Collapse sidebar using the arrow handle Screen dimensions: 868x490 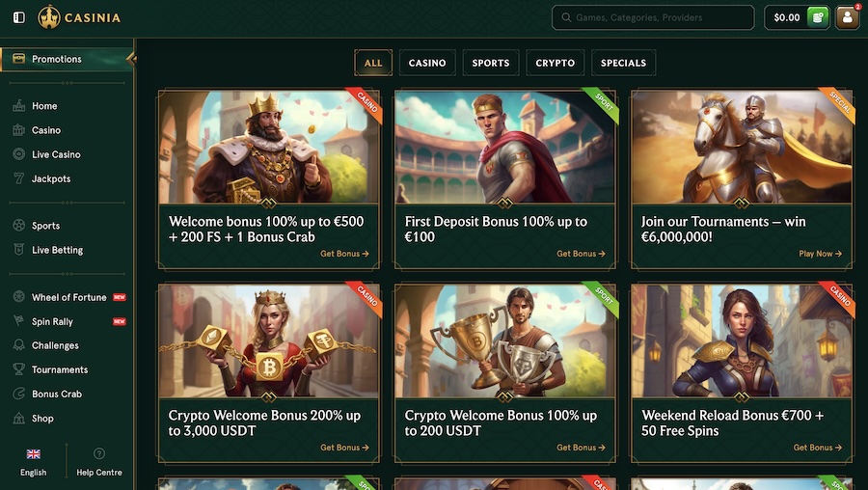(131, 59)
